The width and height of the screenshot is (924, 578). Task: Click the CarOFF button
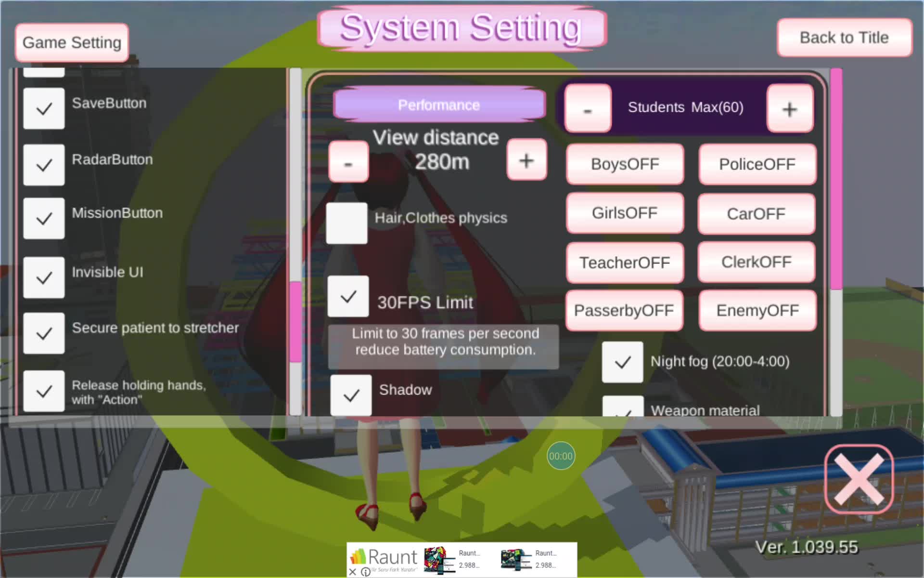[756, 214]
